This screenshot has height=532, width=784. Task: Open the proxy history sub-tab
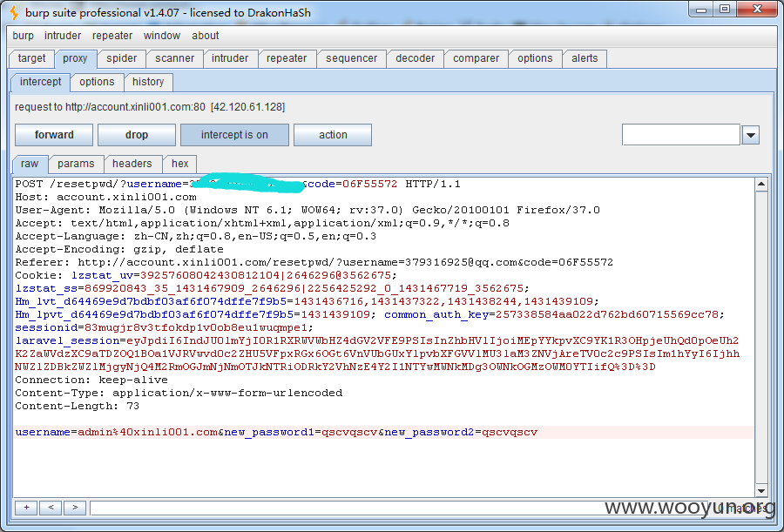pos(148,82)
